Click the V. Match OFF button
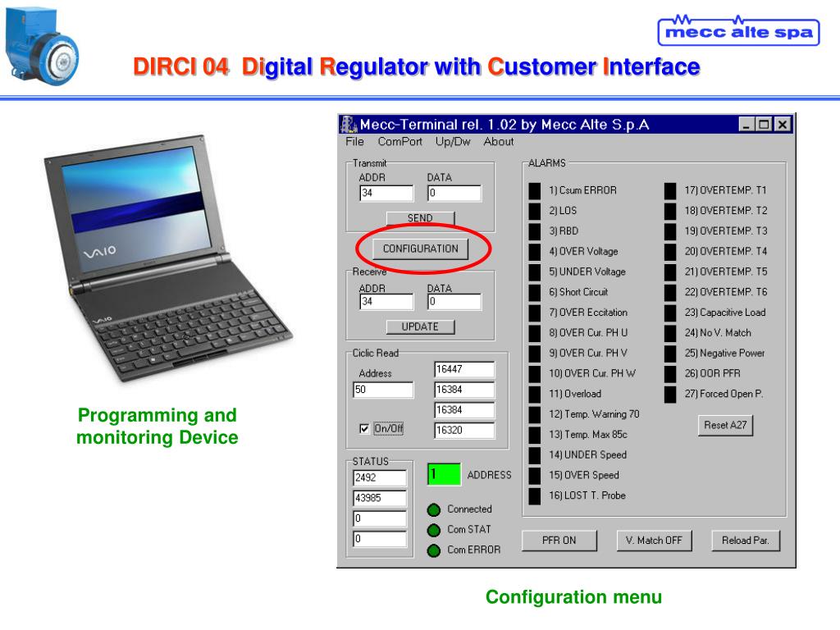 point(654,540)
